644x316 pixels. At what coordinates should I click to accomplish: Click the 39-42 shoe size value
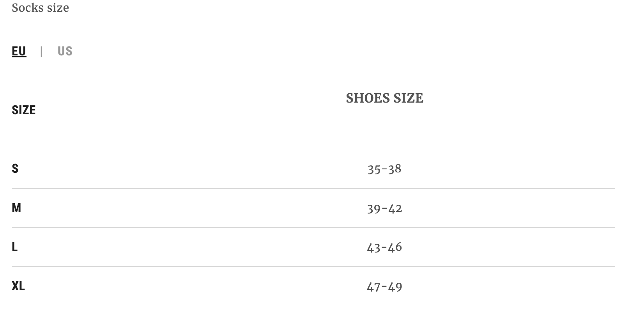(384, 208)
